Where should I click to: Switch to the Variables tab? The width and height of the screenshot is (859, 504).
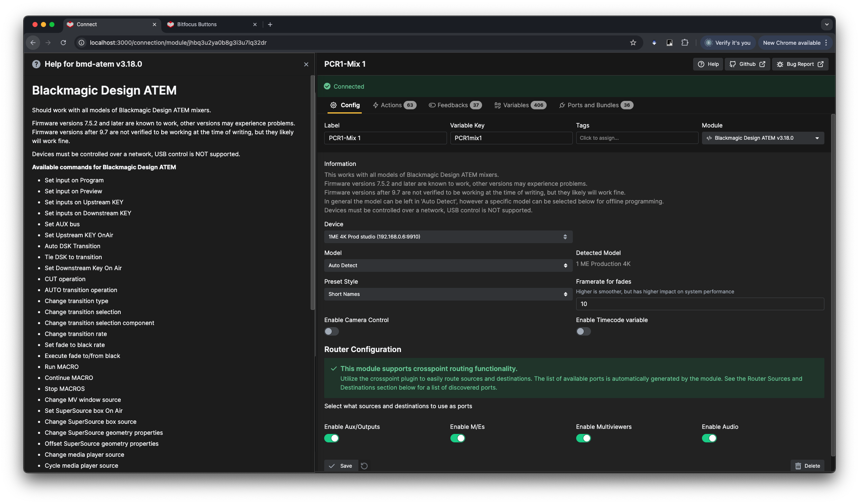pyautogui.click(x=520, y=105)
